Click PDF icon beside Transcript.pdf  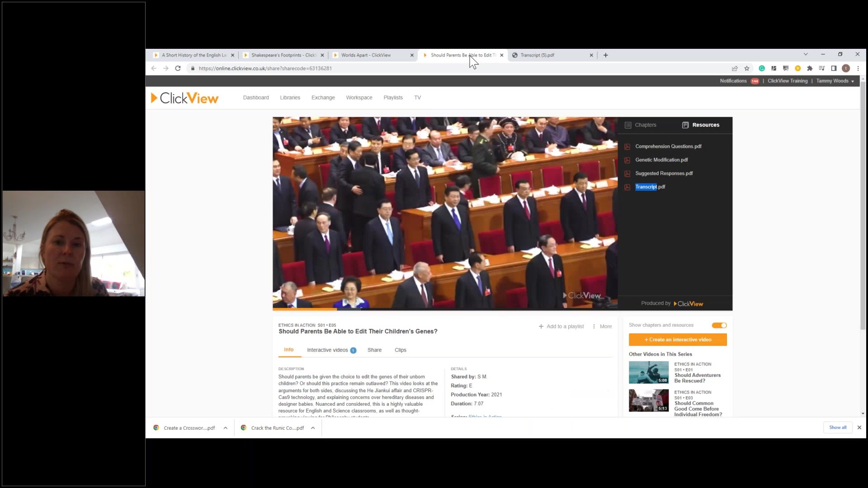(x=627, y=187)
